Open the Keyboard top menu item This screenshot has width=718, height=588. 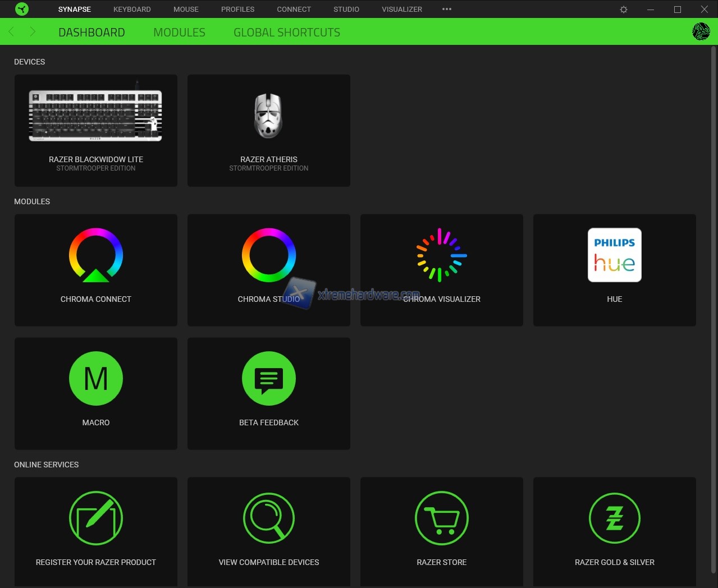click(x=132, y=10)
